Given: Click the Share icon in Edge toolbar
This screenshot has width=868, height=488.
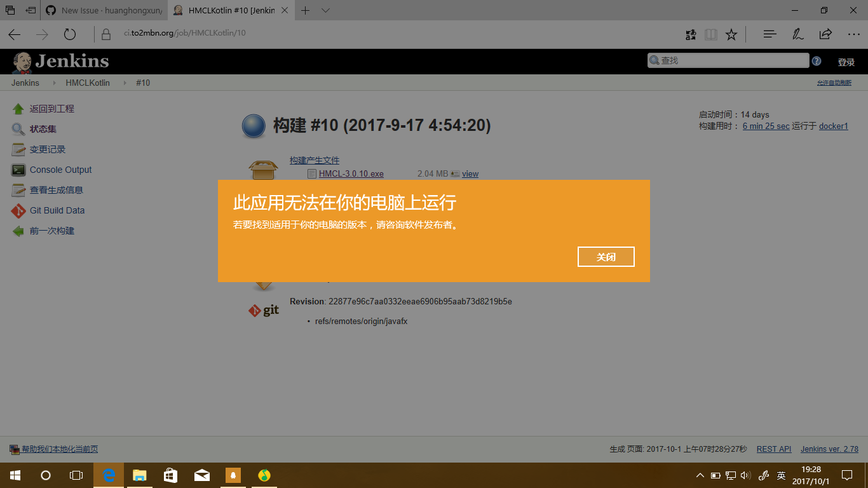Looking at the screenshot, I should [x=825, y=34].
